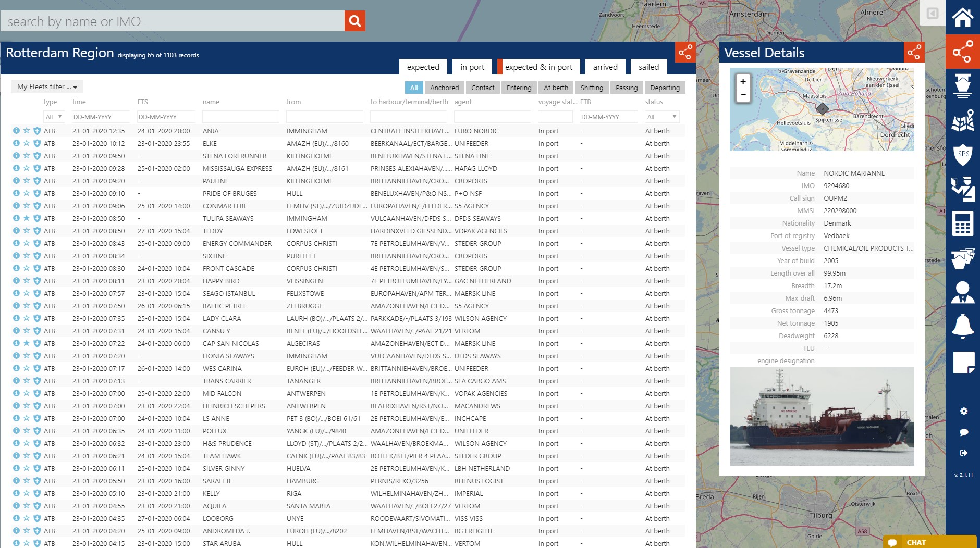Screen dimensions: 980x548
Task: Switch to the sailed tab
Action: (648, 67)
